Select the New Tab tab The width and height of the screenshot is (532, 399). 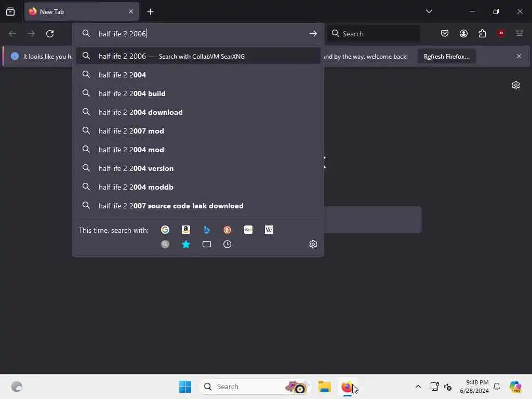(x=82, y=11)
